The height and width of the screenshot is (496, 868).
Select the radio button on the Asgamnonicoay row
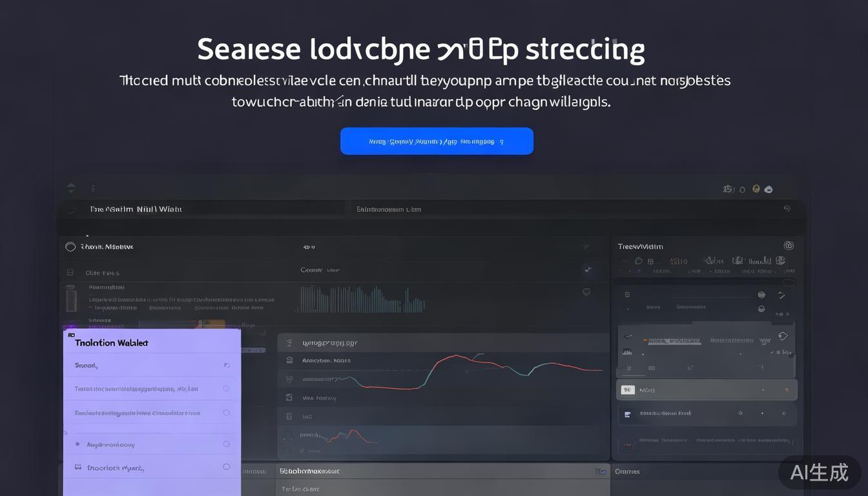pos(226,444)
